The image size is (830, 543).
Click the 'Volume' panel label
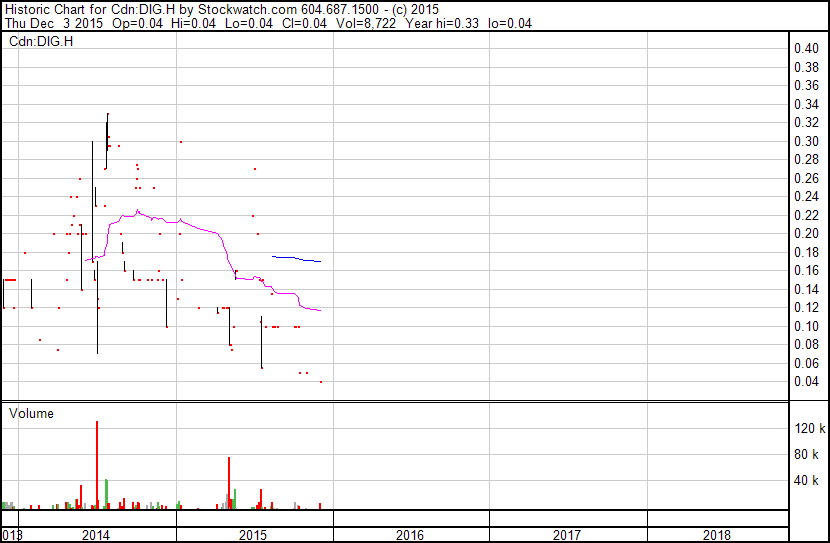(x=31, y=413)
